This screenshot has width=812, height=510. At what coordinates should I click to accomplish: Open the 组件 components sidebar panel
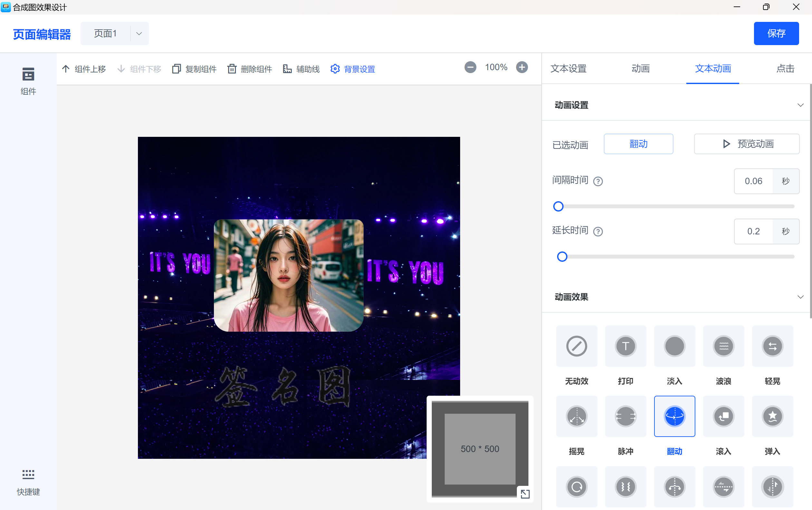coord(28,81)
